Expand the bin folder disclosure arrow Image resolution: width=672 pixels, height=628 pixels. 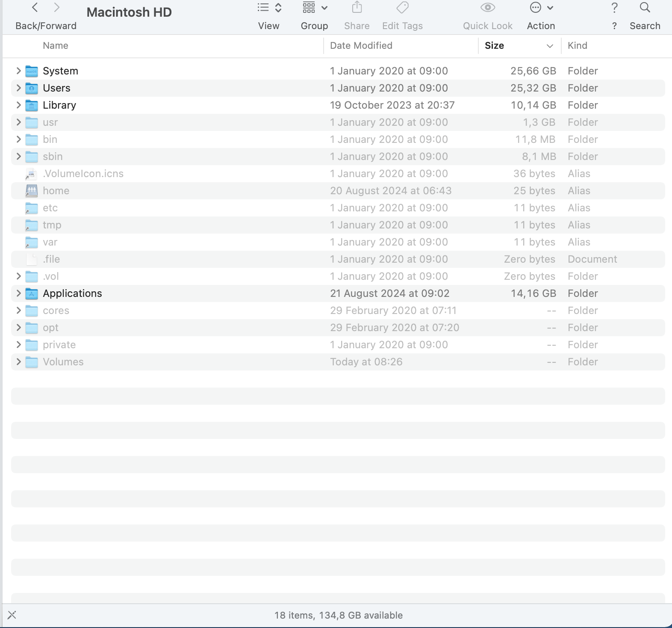(x=18, y=139)
